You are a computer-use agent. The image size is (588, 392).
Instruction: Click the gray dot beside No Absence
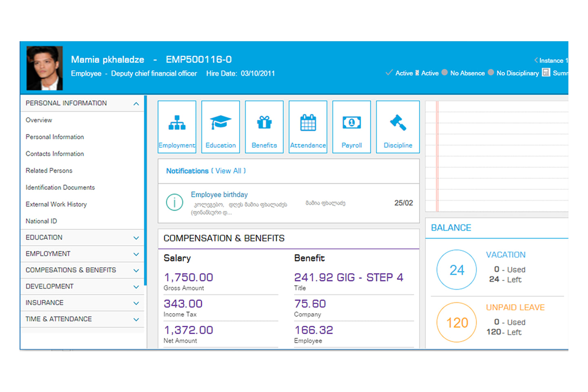tap(445, 72)
